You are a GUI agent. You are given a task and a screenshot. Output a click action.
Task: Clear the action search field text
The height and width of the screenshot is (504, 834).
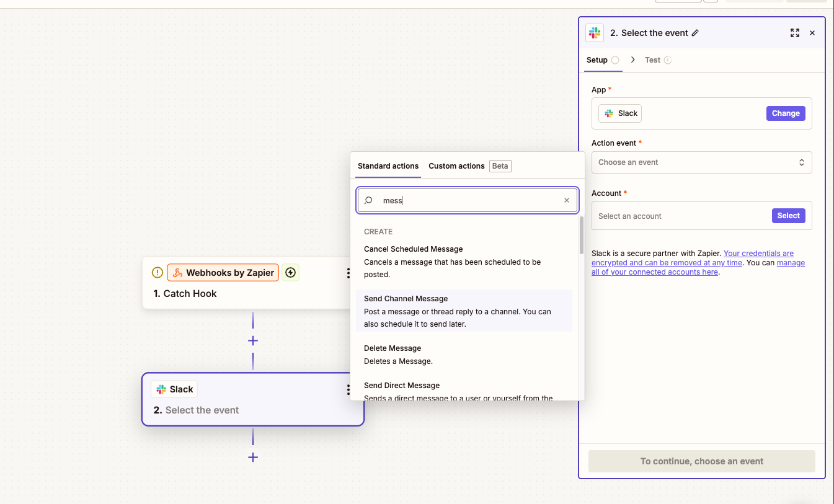coord(566,200)
